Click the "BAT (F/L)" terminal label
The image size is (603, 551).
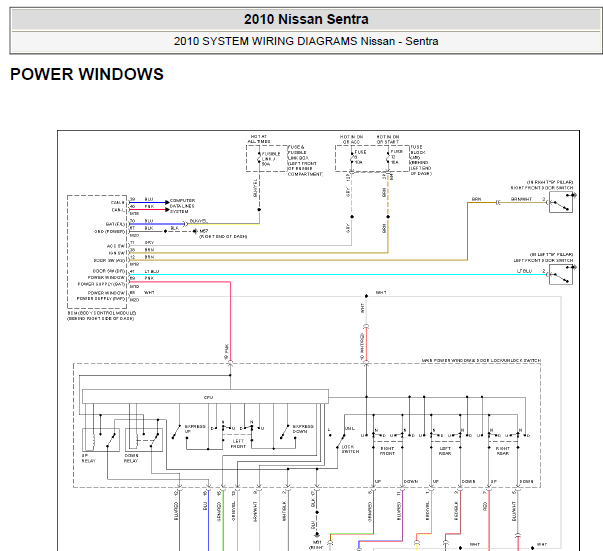[x=115, y=224]
